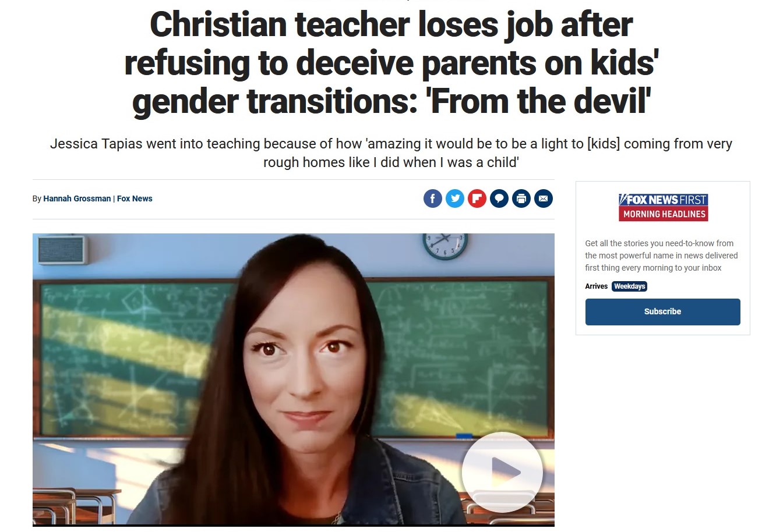The width and height of the screenshot is (762, 532).
Task: Open Fox News byline link
Action: (135, 198)
